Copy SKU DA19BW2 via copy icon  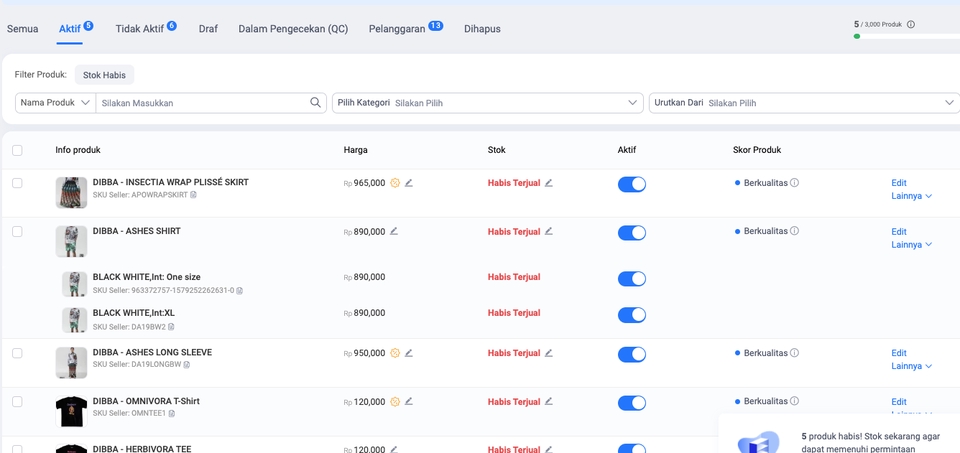[x=171, y=327]
